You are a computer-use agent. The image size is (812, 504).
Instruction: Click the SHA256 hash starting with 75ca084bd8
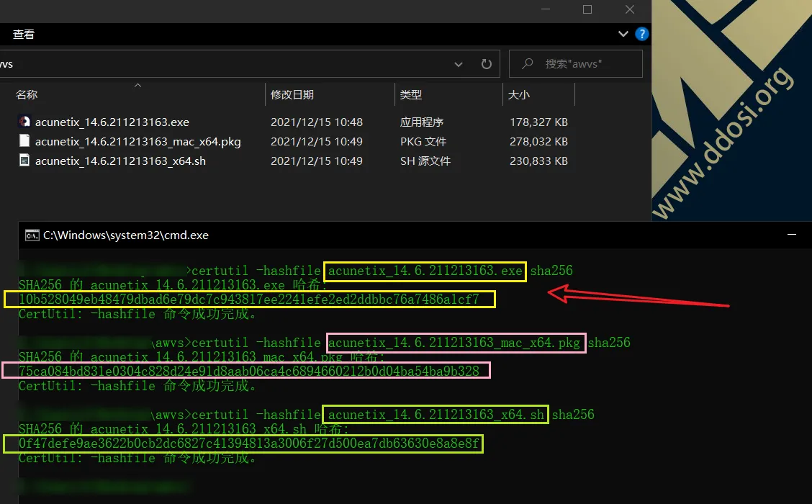point(248,371)
